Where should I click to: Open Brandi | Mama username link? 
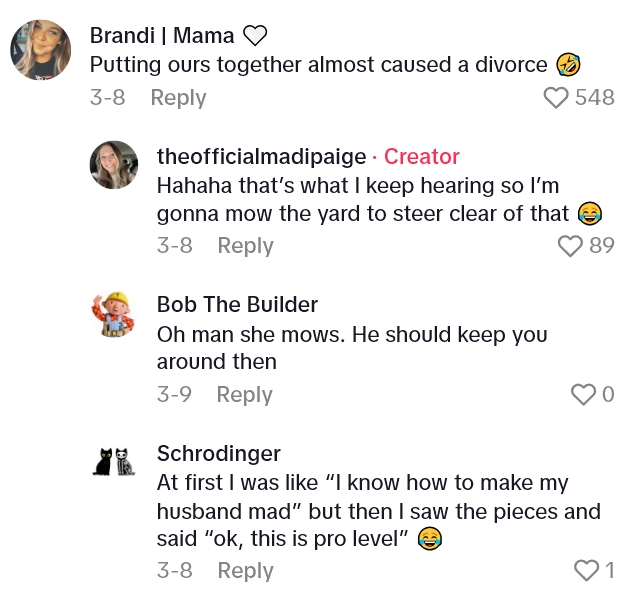point(162,36)
